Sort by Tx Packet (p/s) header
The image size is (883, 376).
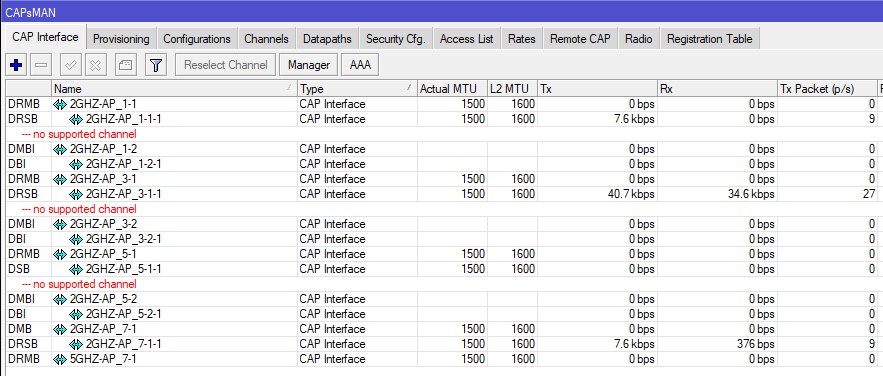click(x=828, y=89)
